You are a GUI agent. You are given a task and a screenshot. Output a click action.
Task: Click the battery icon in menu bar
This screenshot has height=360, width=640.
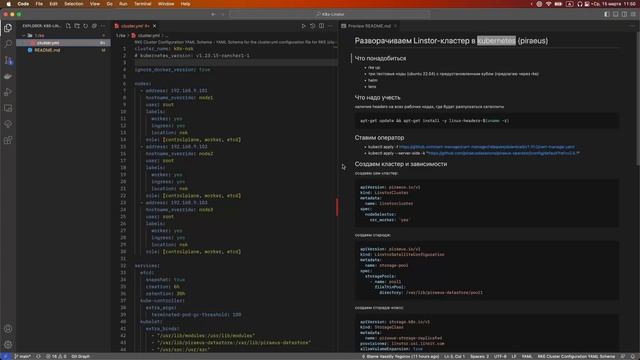558,4
